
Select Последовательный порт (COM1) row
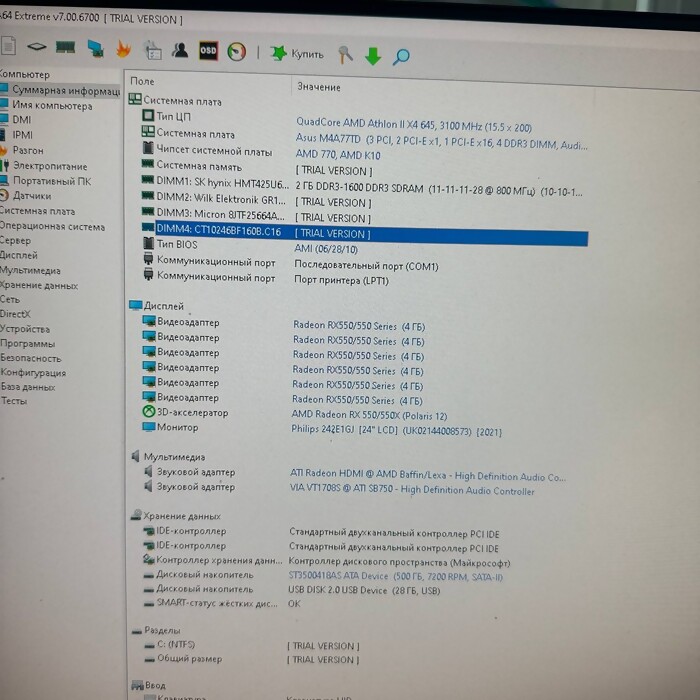tap(290, 263)
